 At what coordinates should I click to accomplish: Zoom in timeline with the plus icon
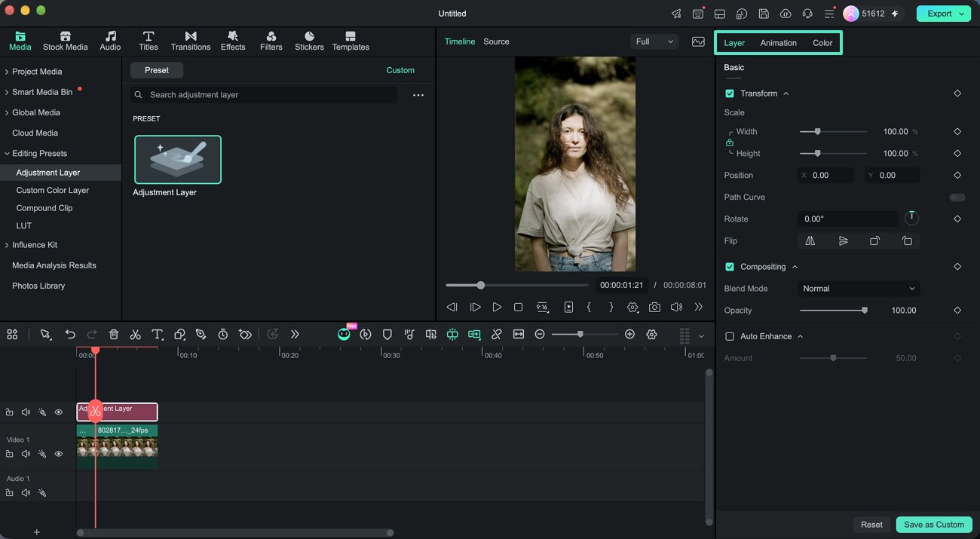629,334
